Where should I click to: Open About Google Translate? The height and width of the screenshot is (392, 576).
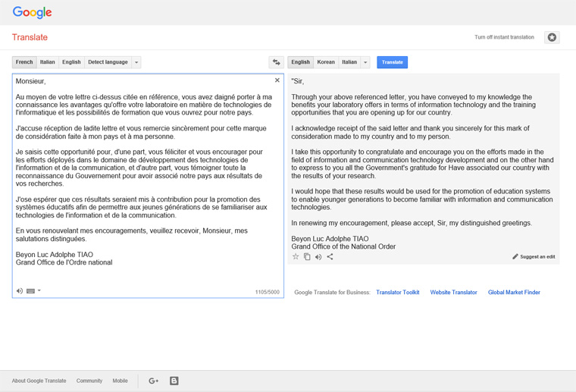(x=39, y=381)
